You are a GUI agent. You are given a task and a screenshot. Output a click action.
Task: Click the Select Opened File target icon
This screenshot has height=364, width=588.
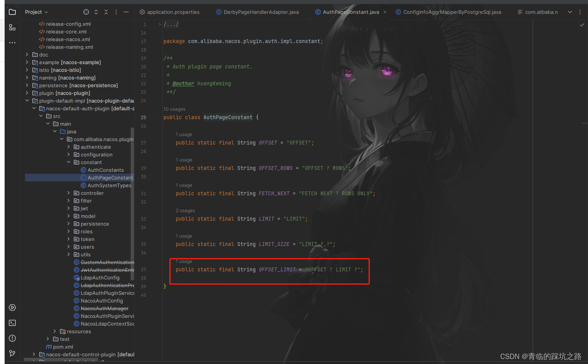click(86, 12)
